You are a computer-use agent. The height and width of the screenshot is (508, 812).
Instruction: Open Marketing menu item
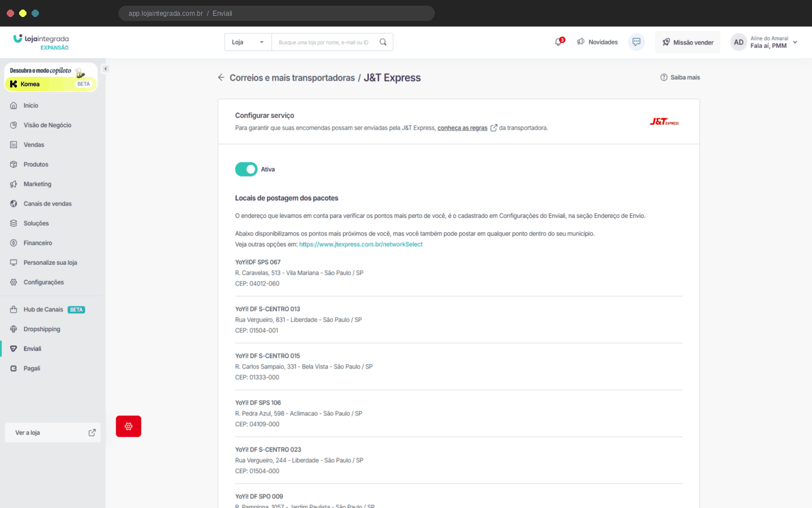(37, 184)
